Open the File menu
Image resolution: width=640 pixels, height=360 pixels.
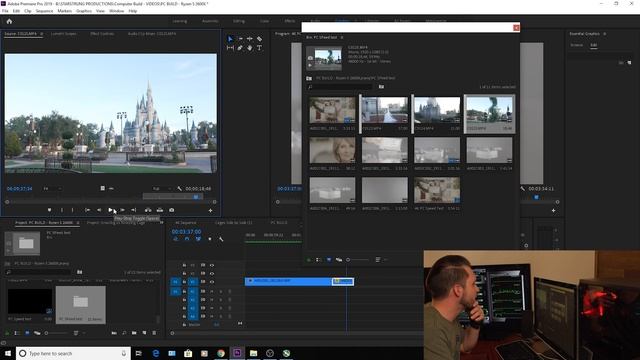tap(5, 11)
